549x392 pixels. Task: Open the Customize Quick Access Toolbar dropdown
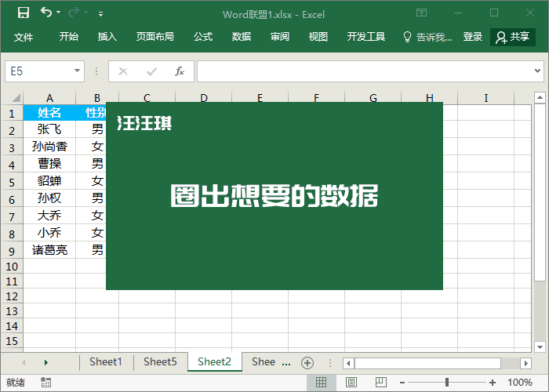click(x=101, y=14)
